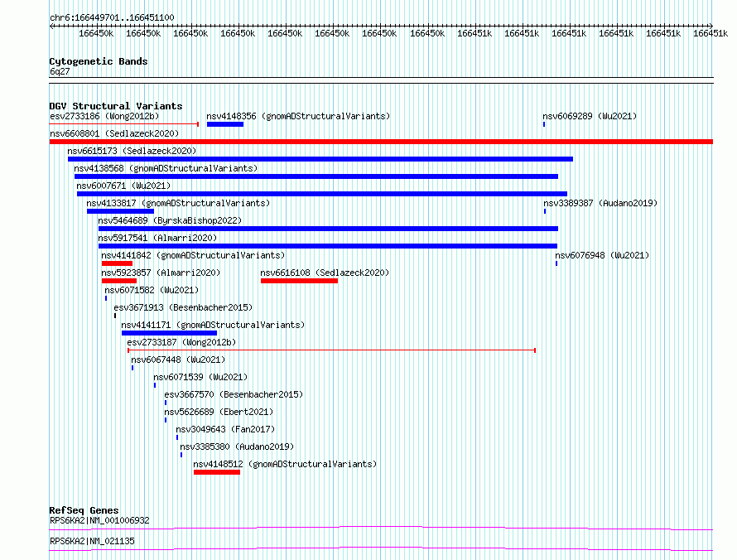The width and height of the screenshot is (737, 560).
Task: Open esv3671913 (Besenbacher2015) label
Action: pos(183,307)
